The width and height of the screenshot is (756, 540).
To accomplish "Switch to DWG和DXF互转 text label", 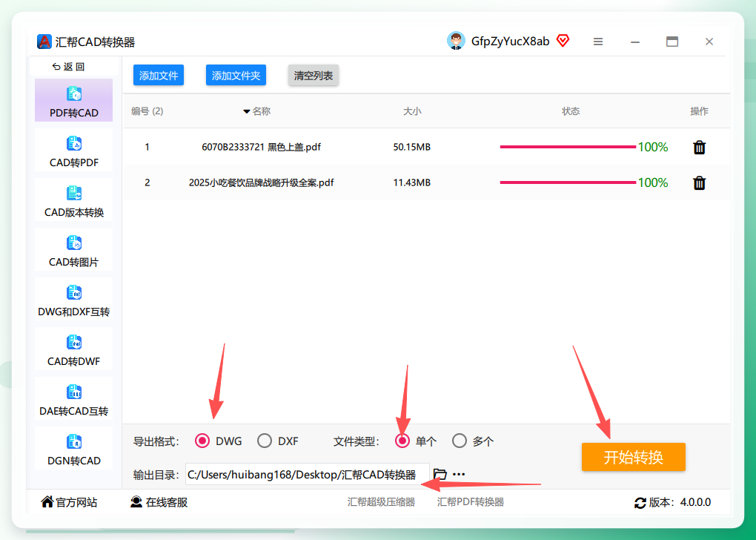I will [74, 312].
